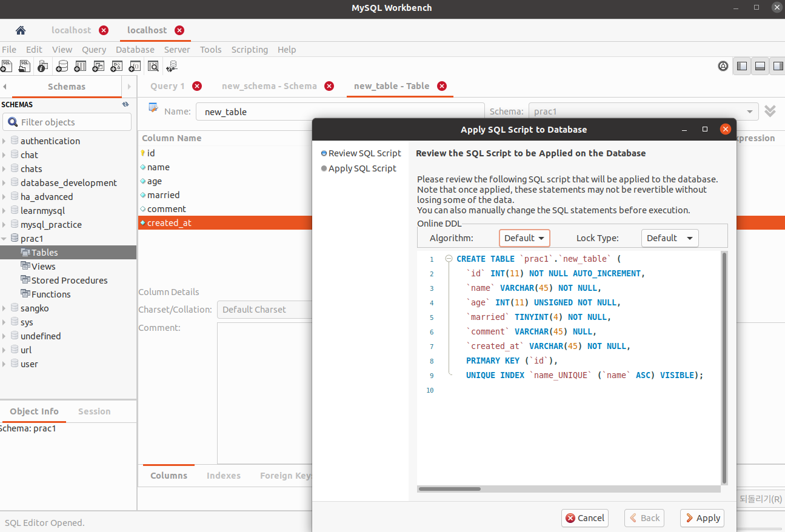Create a new schema using the toolbar icon

coord(61,65)
